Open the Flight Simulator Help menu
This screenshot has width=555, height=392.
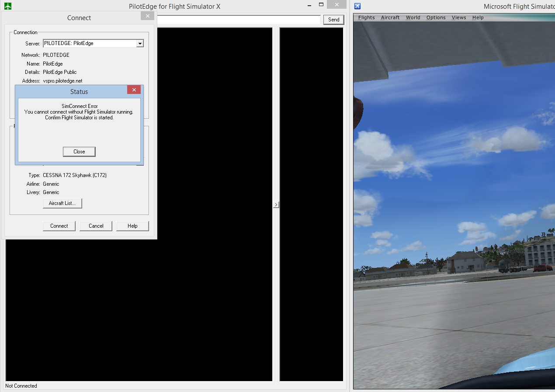click(x=478, y=17)
